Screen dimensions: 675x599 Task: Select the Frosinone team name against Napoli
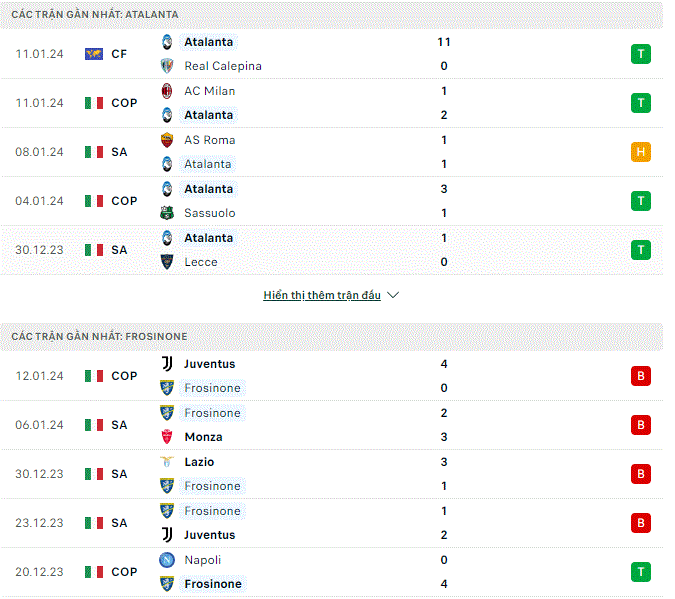pyautogui.click(x=213, y=584)
